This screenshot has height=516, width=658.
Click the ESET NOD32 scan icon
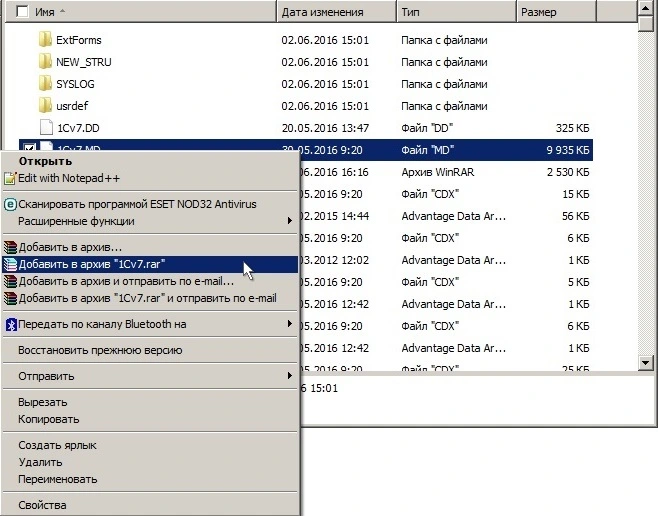(10, 204)
